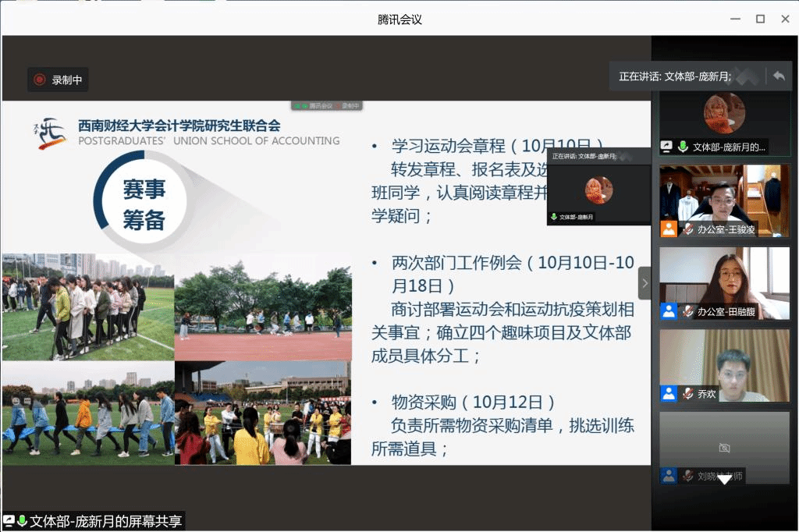Toggle muted microphone of 办公室-王骏凌
Screen dimensions: 799x532
pos(688,229)
